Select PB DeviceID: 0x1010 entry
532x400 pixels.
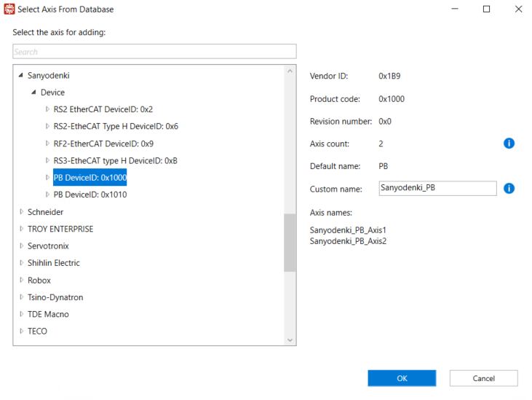pos(90,195)
